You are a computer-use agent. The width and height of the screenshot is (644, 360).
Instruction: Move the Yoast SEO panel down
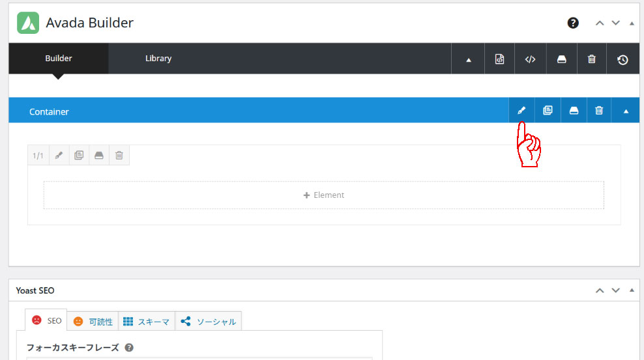616,290
